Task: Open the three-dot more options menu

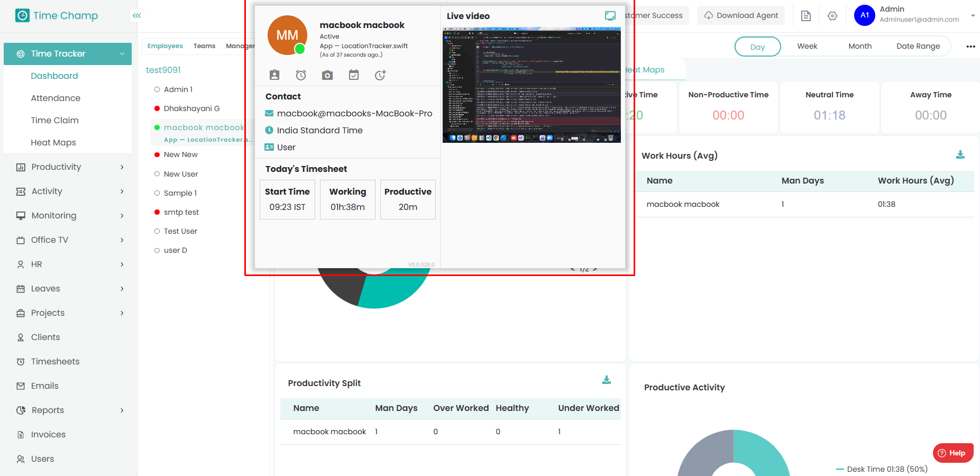Action: 970,47
